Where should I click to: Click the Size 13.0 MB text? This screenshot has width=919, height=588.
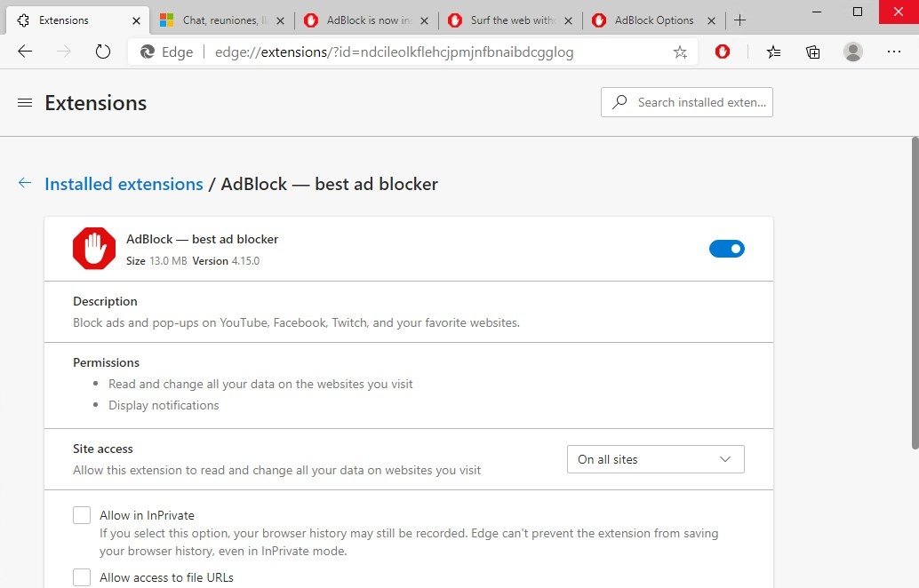coord(156,261)
